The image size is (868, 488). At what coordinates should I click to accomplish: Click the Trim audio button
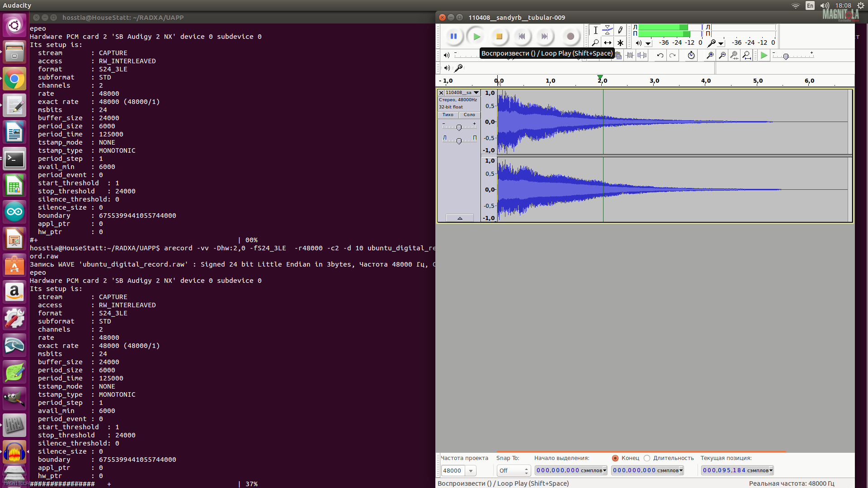pos(630,55)
